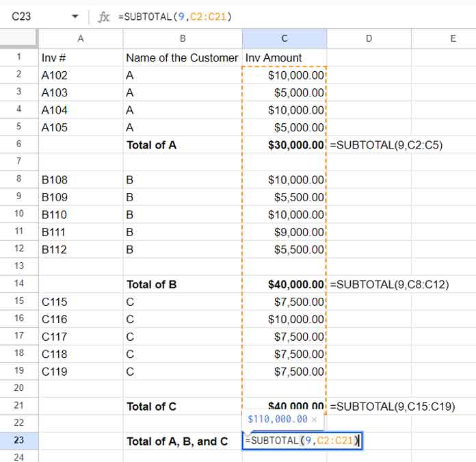
Task: Click the =SUBTOTAL(9,C2:C5) text cell
Action: (386, 145)
